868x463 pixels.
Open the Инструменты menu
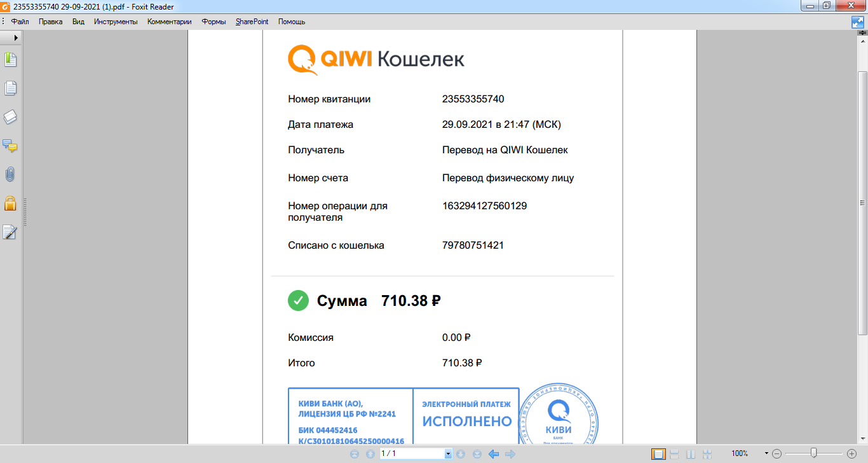[116, 22]
